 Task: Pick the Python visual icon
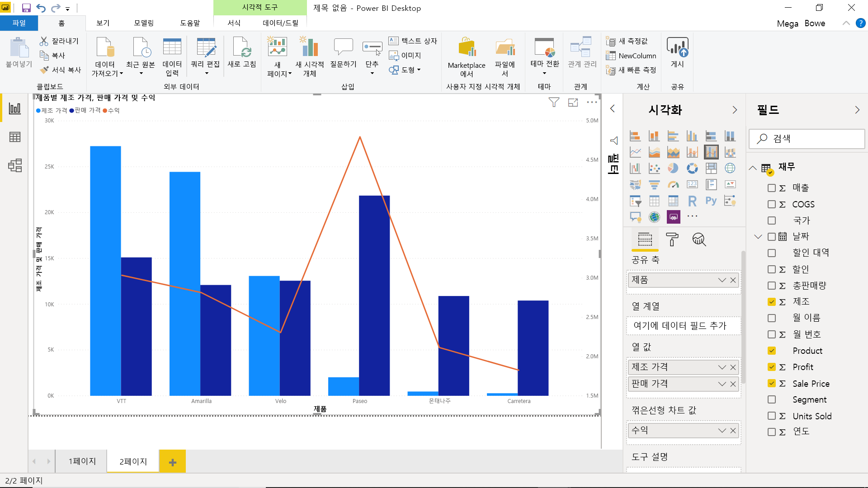tap(711, 201)
